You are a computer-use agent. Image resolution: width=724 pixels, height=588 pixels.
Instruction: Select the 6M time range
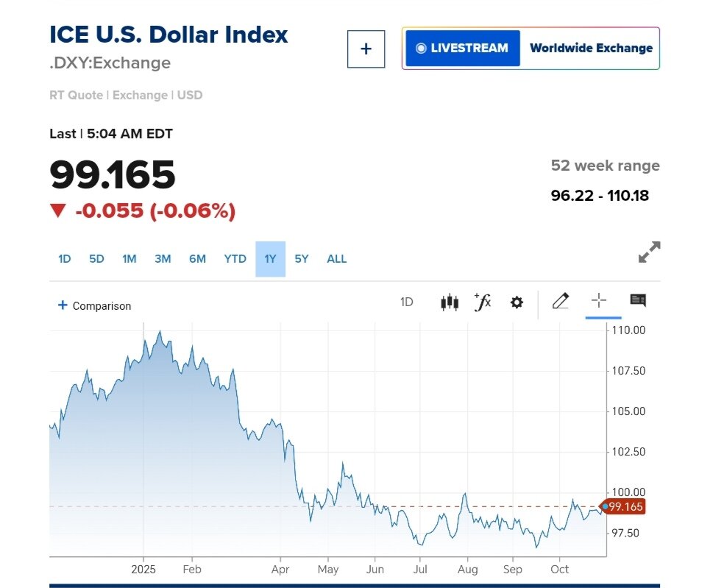tap(197, 259)
